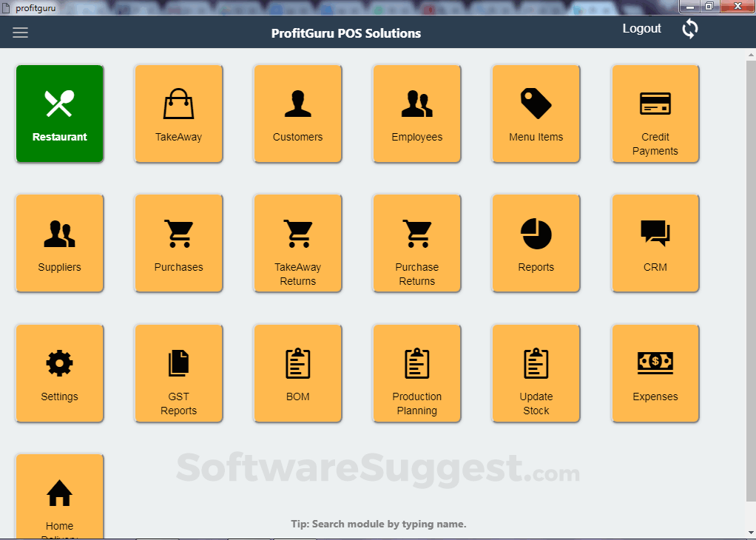Maximize the profitguru window
Image resolution: width=756 pixels, height=540 pixels.
pos(709,6)
